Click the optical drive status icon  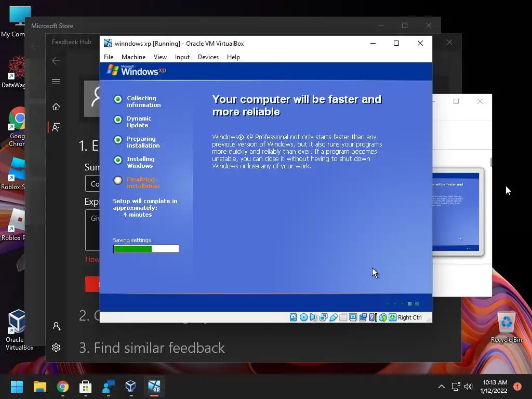pos(303,317)
